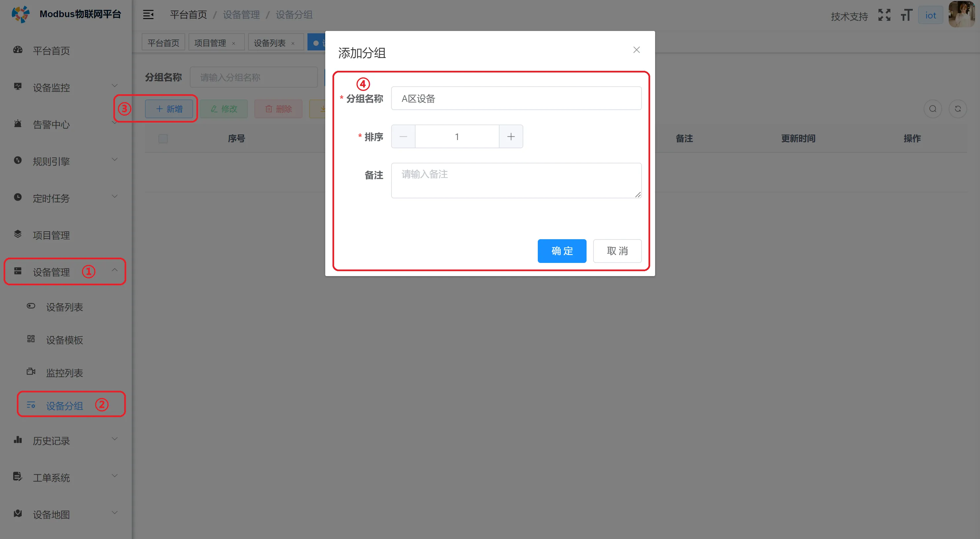Click the 序号 column header
Screen dimensions: 980x539
[x=236, y=138]
